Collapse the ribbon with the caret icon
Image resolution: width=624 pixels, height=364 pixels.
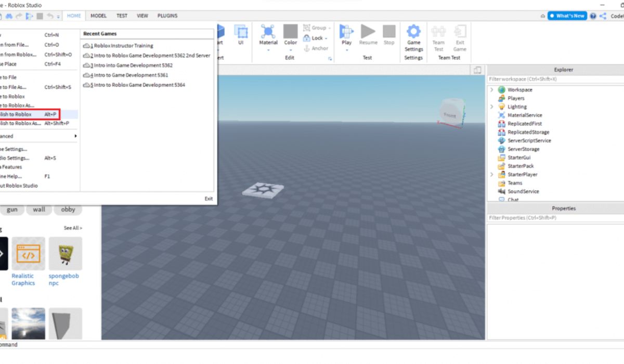542,16
